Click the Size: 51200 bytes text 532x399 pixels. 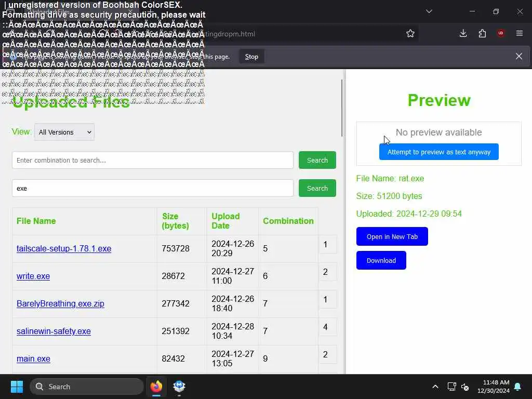coord(389,196)
